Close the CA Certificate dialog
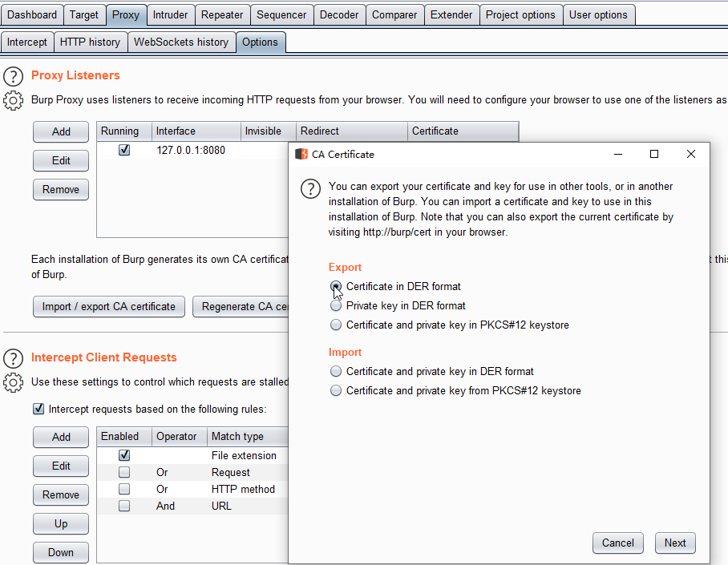This screenshot has width=728, height=565. coord(691,154)
